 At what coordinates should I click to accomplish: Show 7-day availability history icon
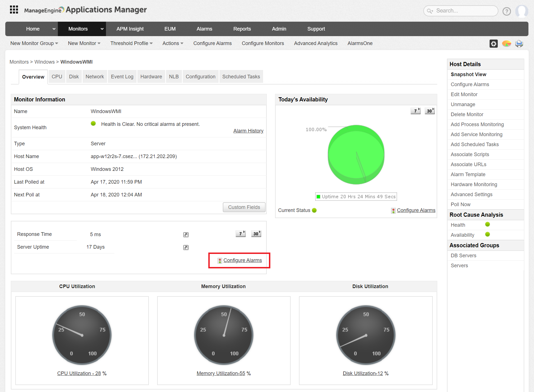pos(415,111)
